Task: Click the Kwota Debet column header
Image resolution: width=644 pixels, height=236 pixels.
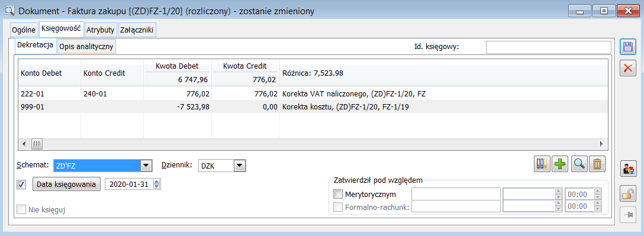Action: [x=177, y=66]
